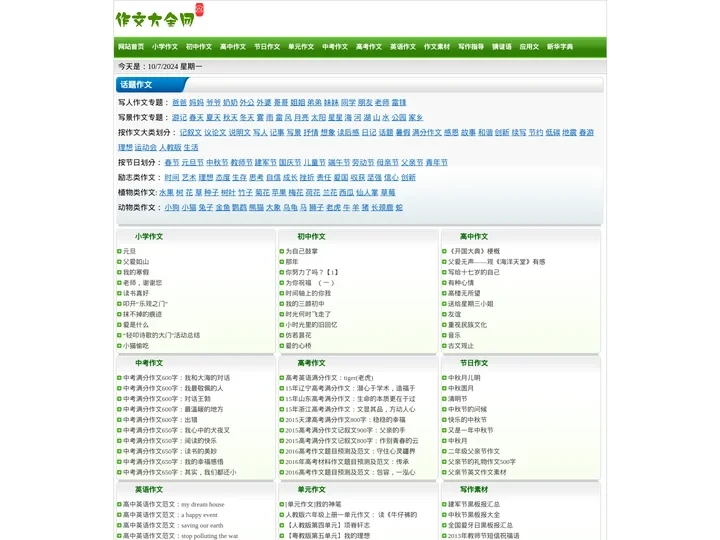The image size is (720, 540).
Task: Open 高中英语作文范文：my dream house
Action: 174,504
